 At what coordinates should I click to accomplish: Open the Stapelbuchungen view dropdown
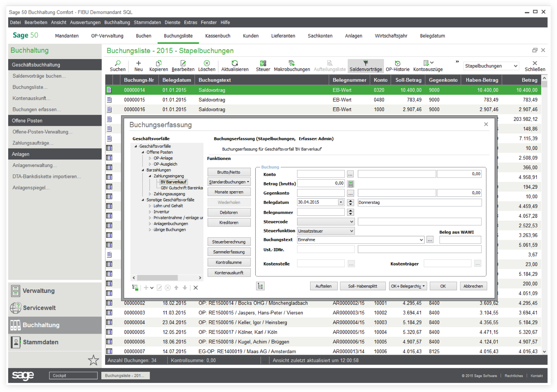pos(491,66)
